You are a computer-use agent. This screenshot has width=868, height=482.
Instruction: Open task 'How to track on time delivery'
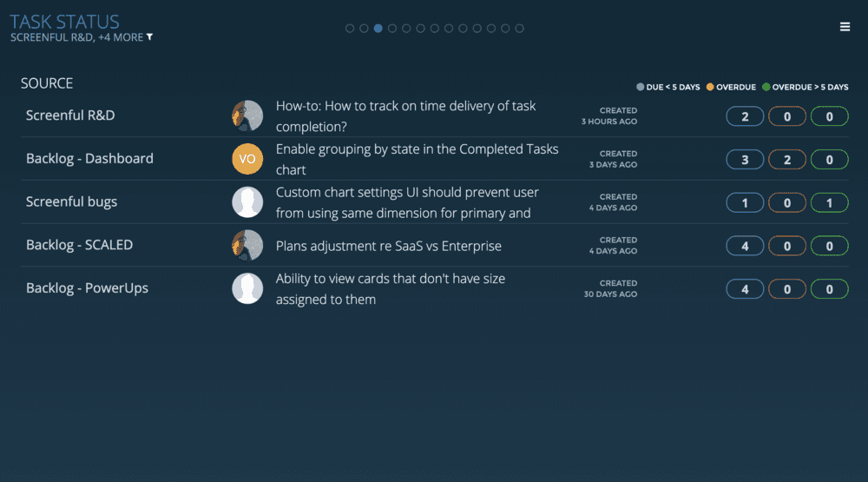405,116
